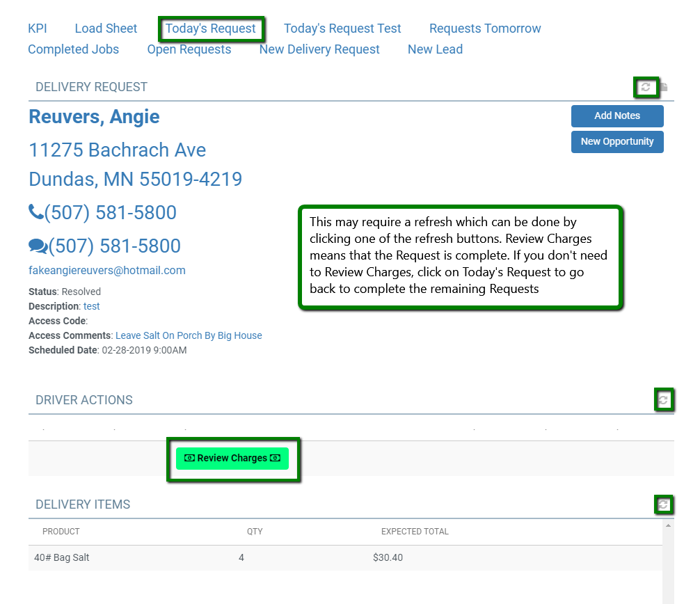View the Open Requests tab
Image resolution: width=700 pixels, height=604 pixels.
point(189,49)
